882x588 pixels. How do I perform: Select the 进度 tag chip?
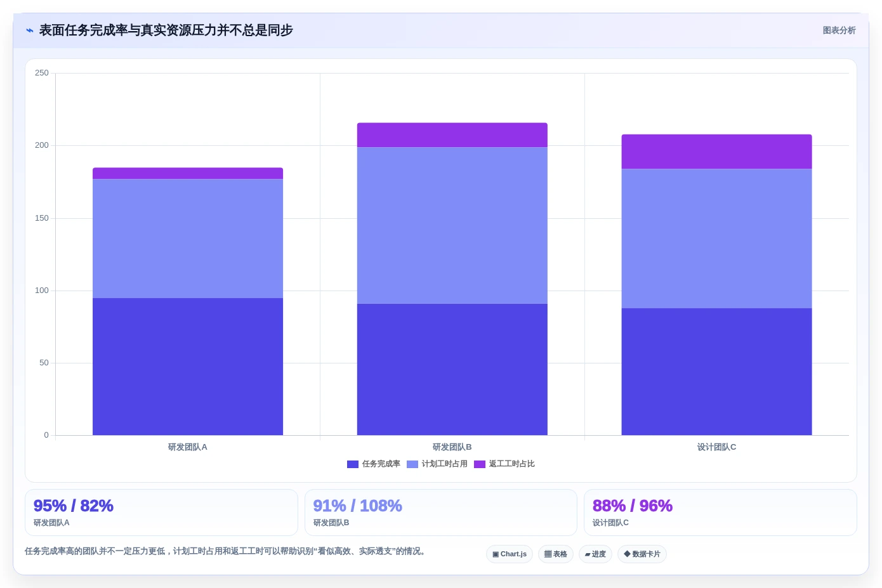[x=595, y=554]
